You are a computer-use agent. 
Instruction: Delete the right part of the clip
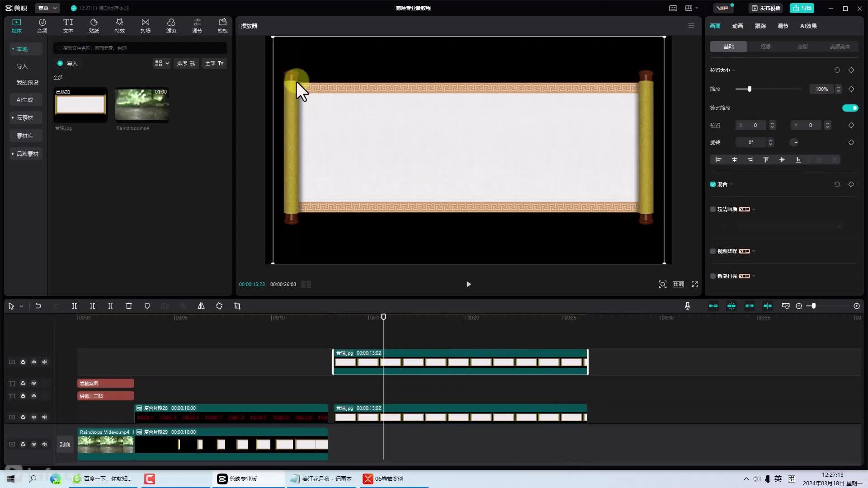[x=111, y=306]
